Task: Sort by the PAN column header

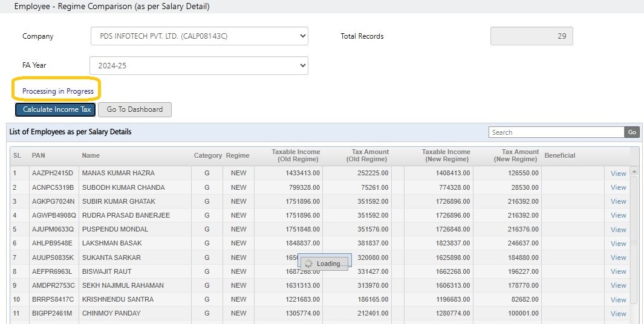Action: click(x=39, y=155)
